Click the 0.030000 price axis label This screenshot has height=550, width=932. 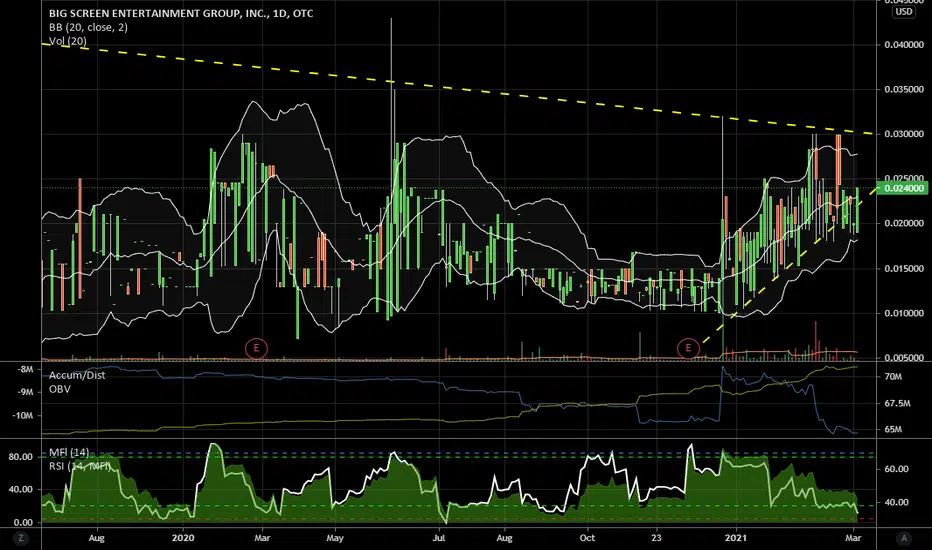click(904, 134)
